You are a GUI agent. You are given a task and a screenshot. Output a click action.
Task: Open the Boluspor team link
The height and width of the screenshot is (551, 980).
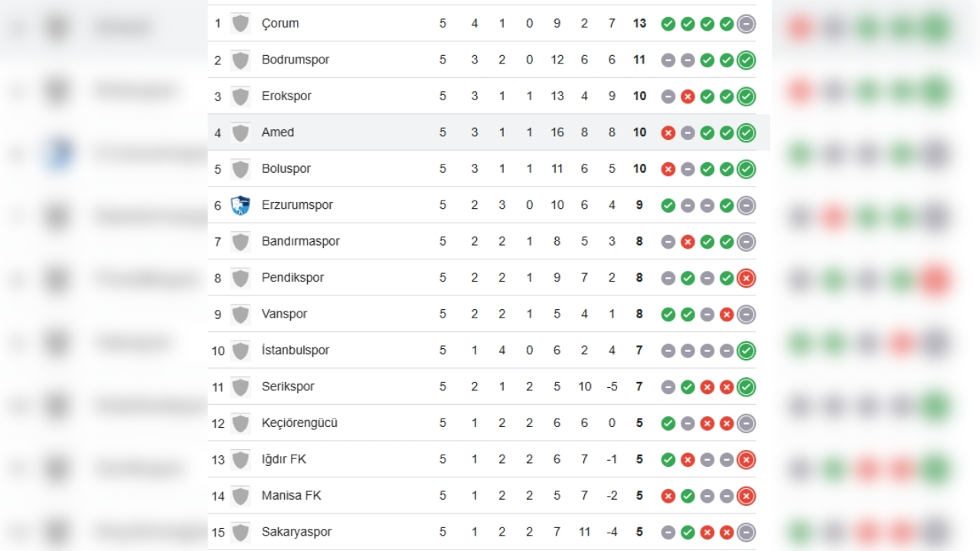(286, 168)
